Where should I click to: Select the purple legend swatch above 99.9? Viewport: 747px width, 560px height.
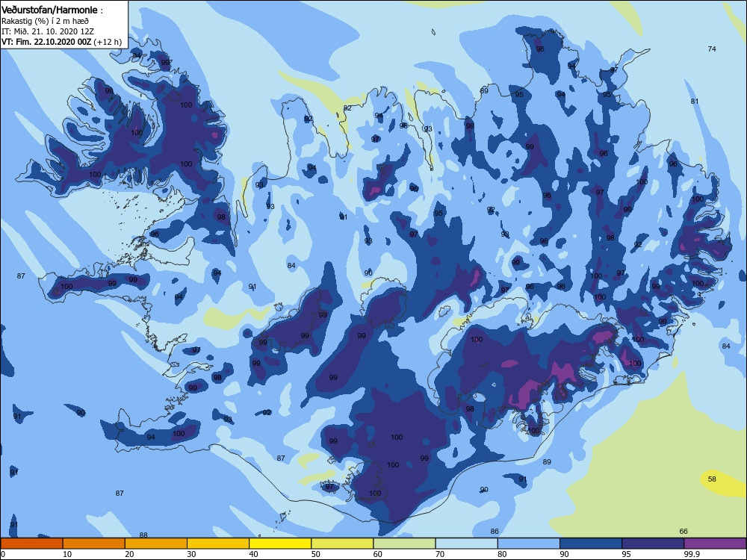click(x=715, y=544)
